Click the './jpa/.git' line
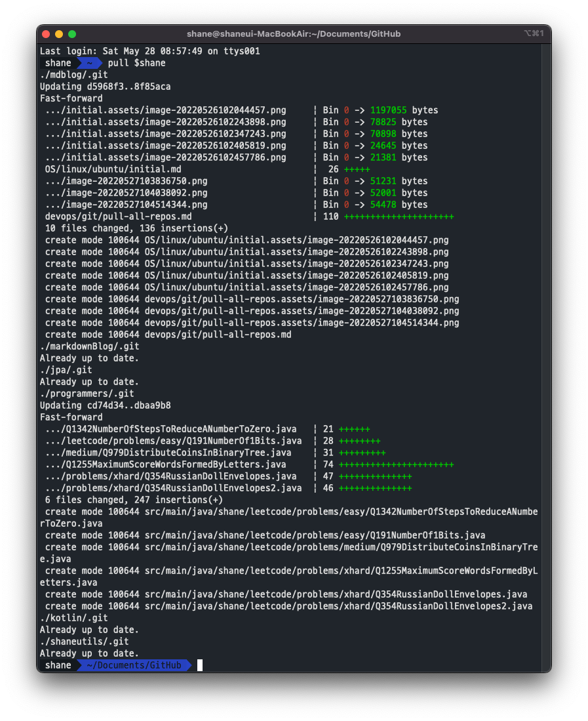Screen dimensions: 588x721 tap(66, 370)
